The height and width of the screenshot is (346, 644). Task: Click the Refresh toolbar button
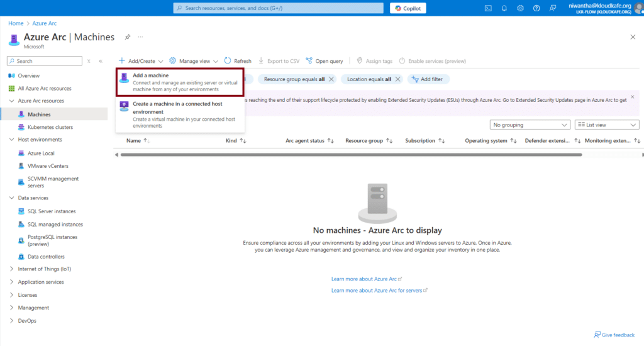click(x=238, y=61)
